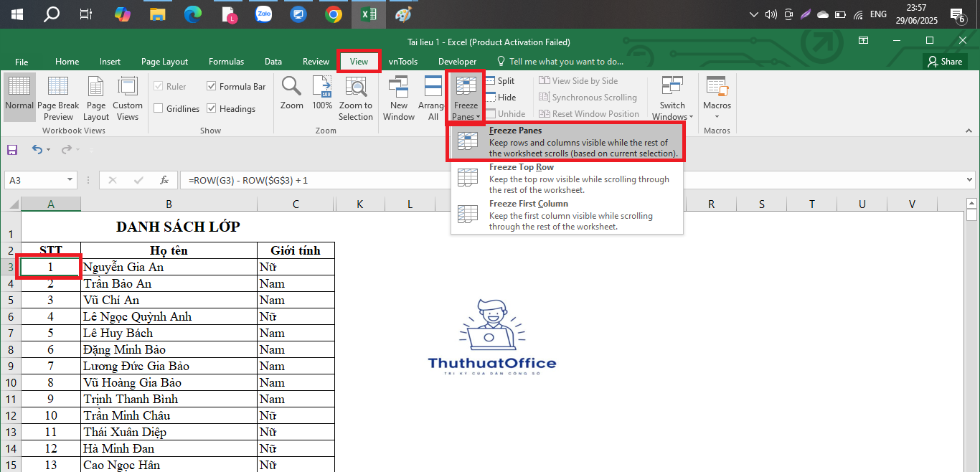
Task: Click the Split window button
Action: pyautogui.click(x=500, y=81)
